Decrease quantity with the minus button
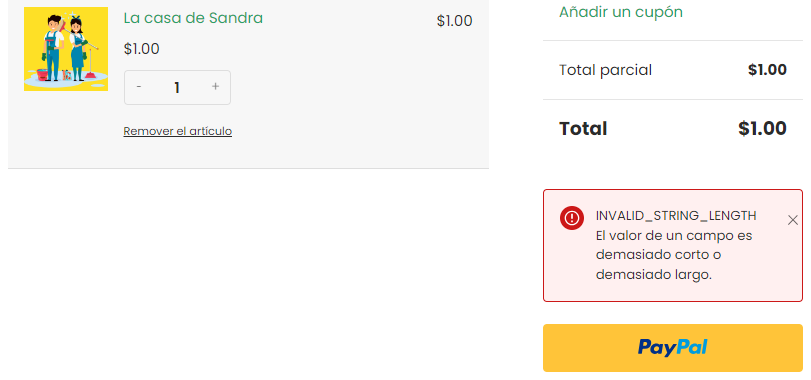Image resolution: width=811 pixels, height=380 pixels. click(x=139, y=87)
